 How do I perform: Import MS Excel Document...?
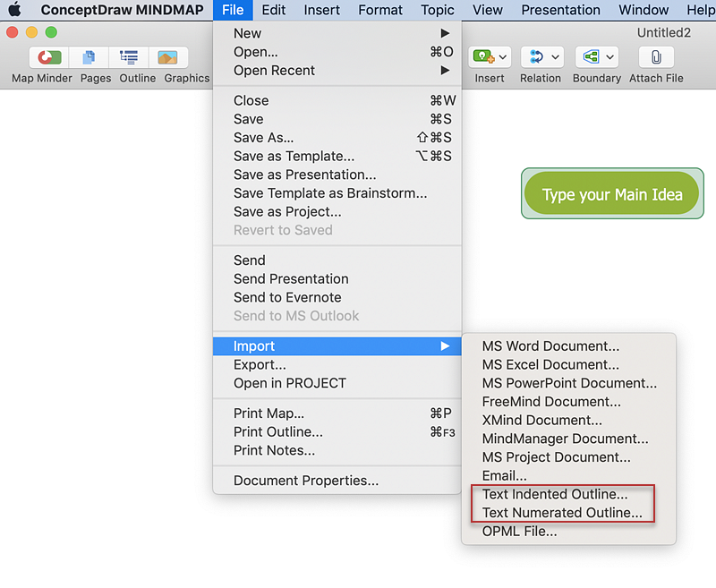coord(568,365)
